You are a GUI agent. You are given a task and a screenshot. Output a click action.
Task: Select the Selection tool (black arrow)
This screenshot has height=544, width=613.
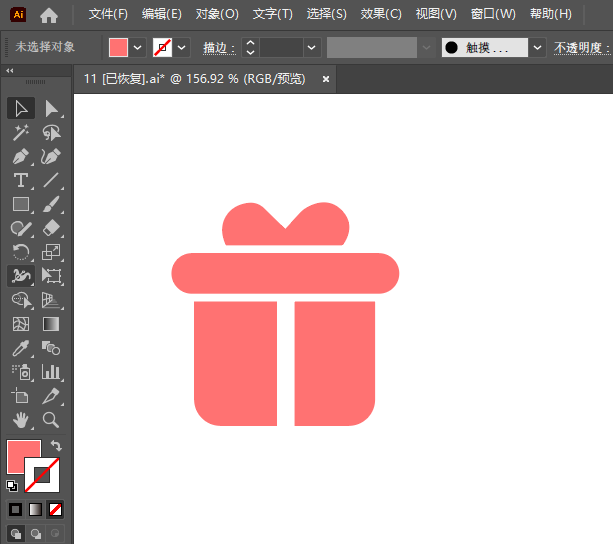coord(21,108)
